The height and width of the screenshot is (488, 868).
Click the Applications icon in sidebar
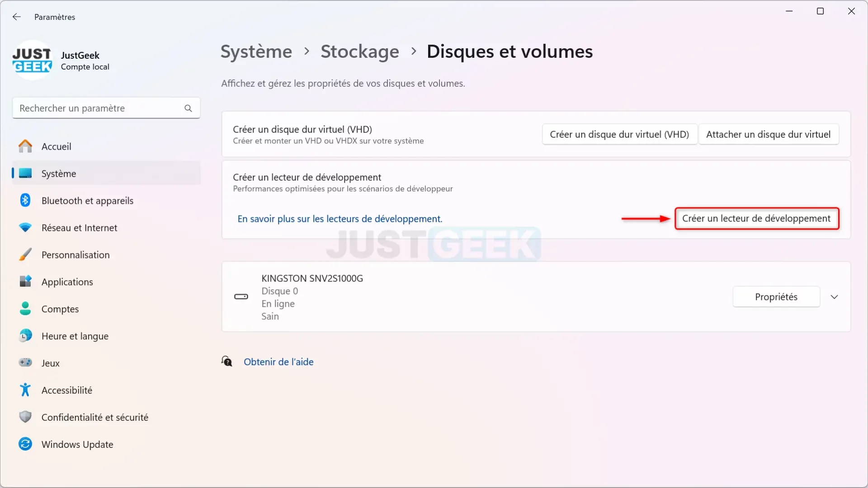coord(25,281)
